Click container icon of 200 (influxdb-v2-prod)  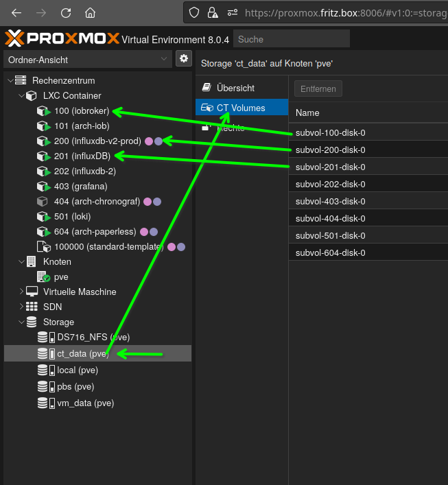click(43, 141)
